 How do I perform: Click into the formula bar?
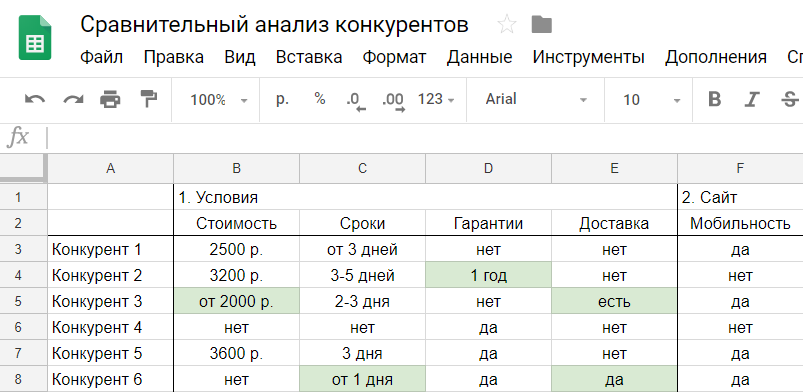425,138
